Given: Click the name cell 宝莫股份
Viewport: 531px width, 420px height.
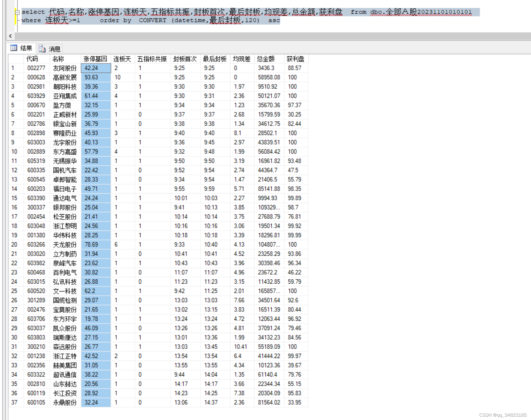Looking at the screenshot, I should click(65, 310).
